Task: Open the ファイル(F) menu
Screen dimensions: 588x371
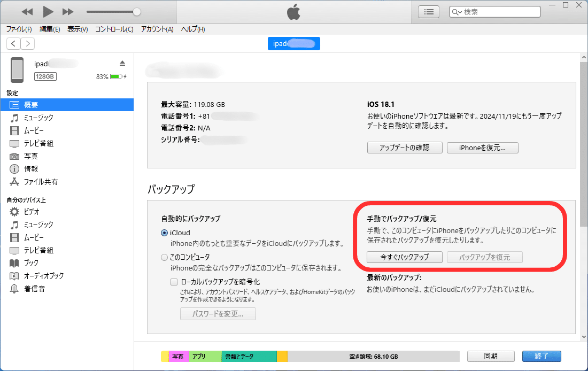Action: pyautogui.click(x=19, y=29)
